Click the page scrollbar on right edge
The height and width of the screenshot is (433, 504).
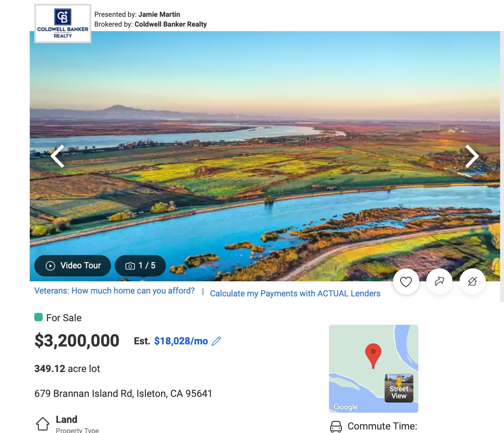pos(502,166)
